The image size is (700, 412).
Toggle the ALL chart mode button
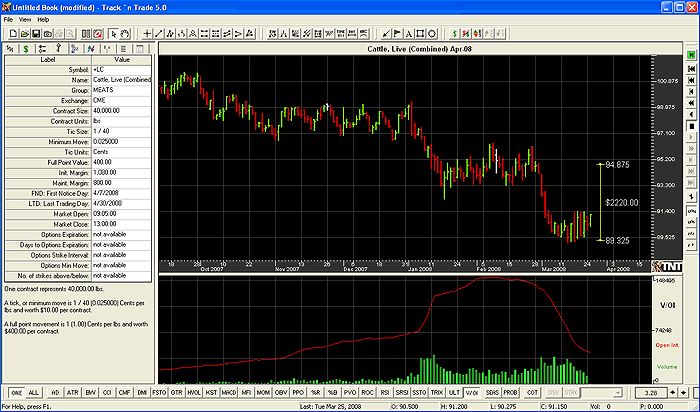click(x=33, y=393)
